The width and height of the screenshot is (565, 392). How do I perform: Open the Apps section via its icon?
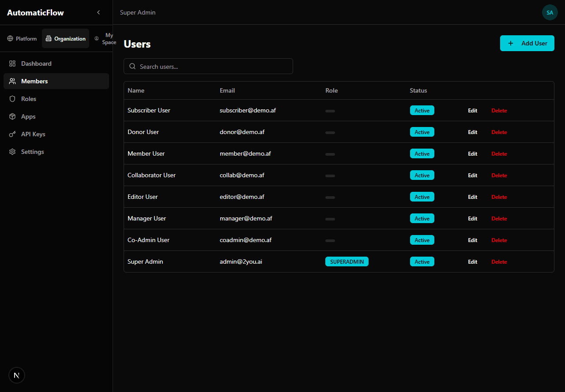point(13,116)
